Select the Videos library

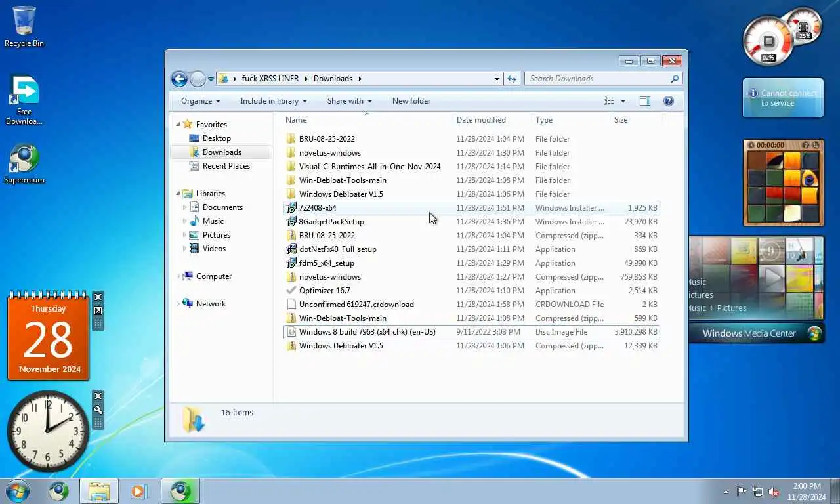214,249
